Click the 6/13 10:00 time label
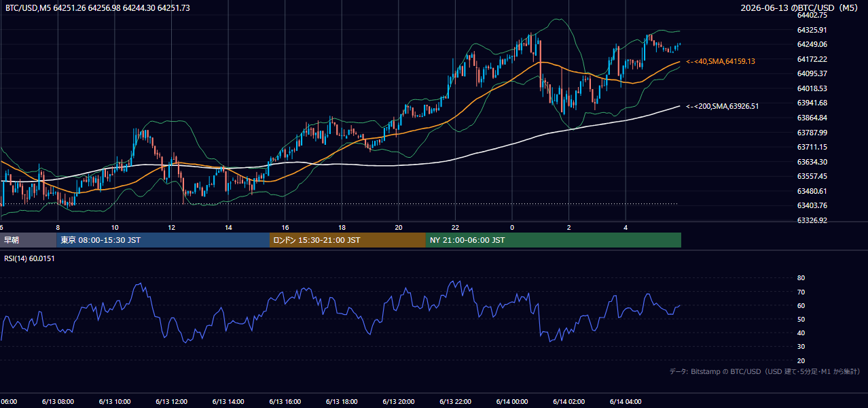 tap(115, 401)
